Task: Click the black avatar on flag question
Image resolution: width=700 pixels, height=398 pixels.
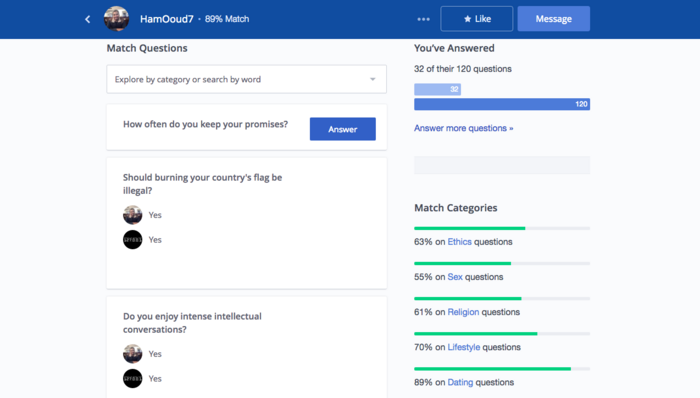Action: 133,240
